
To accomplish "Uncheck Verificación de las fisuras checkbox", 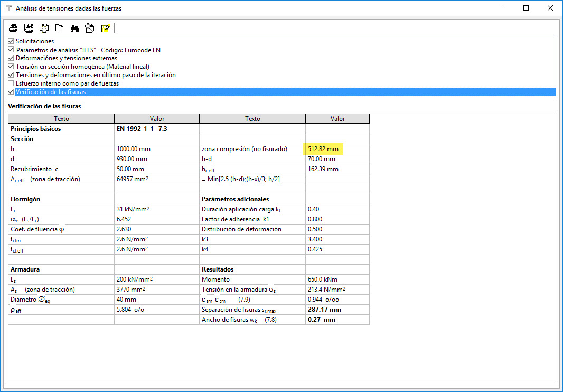I will pos(11,92).
